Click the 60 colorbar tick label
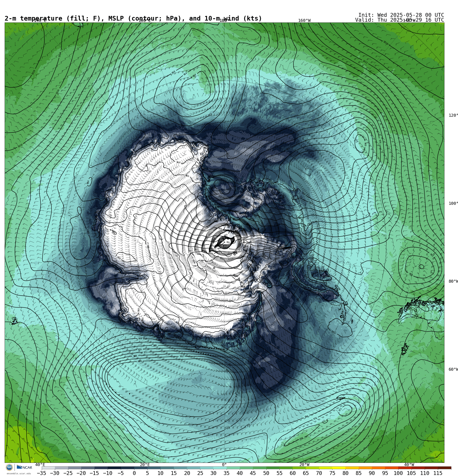The width and height of the screenshot is (458, 476). 292,473
